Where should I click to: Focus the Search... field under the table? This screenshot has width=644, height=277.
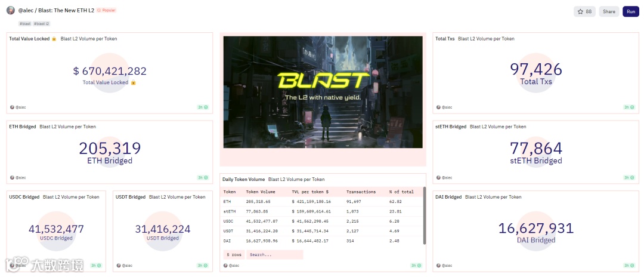point(274,255)
